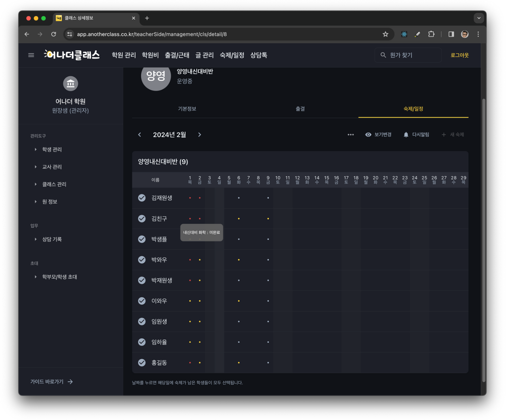Click the page vertical scrollbar
This screenshot has width=512, height=420.
pos(484,240)
